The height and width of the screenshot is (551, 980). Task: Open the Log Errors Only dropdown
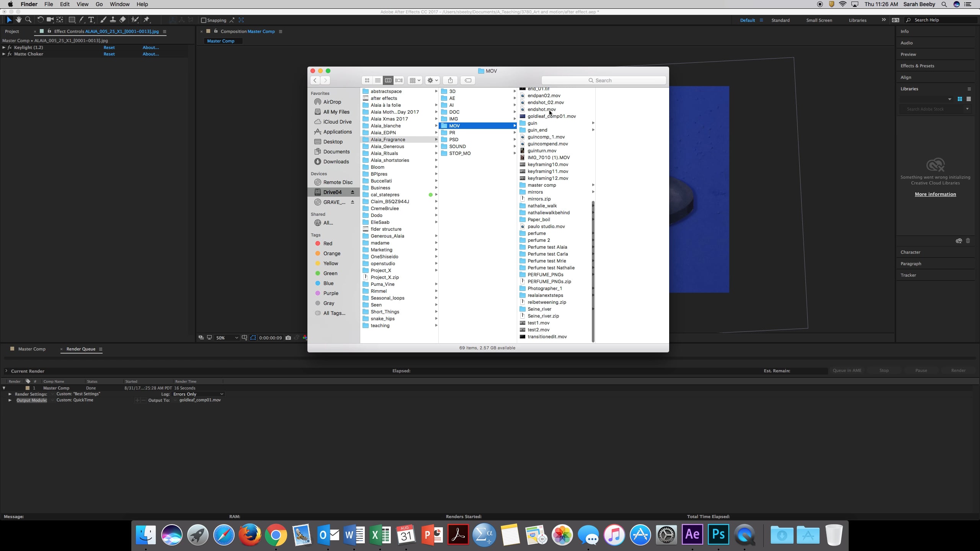[x=198, y=394]
